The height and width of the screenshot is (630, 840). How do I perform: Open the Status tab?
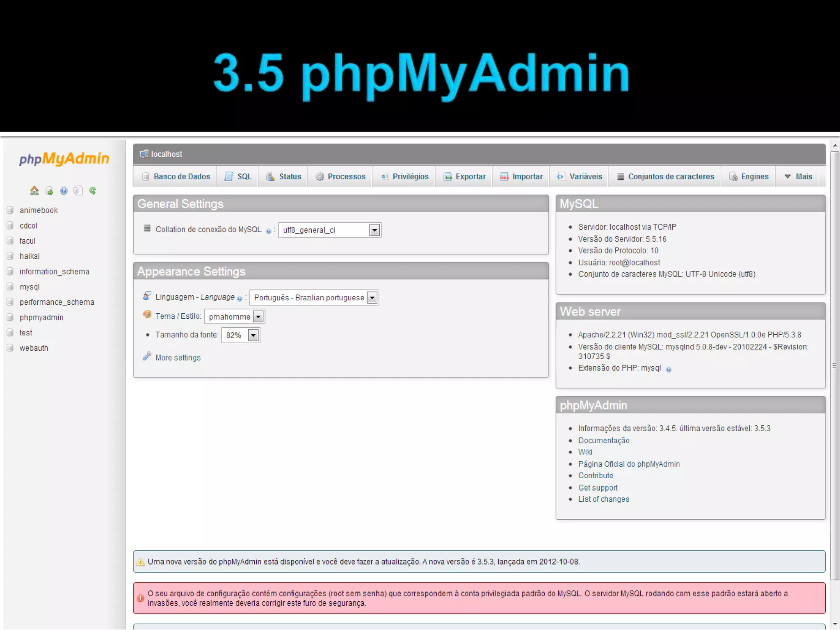coord(283,176)
